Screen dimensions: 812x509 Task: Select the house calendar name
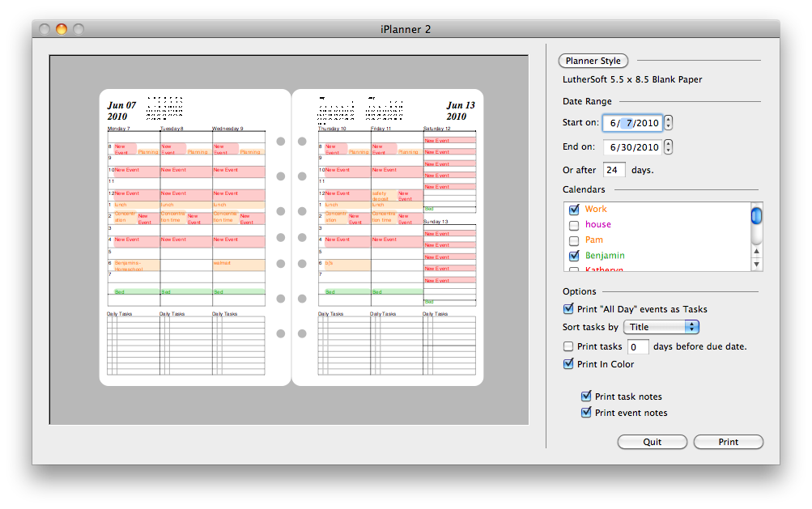(598, 225)
